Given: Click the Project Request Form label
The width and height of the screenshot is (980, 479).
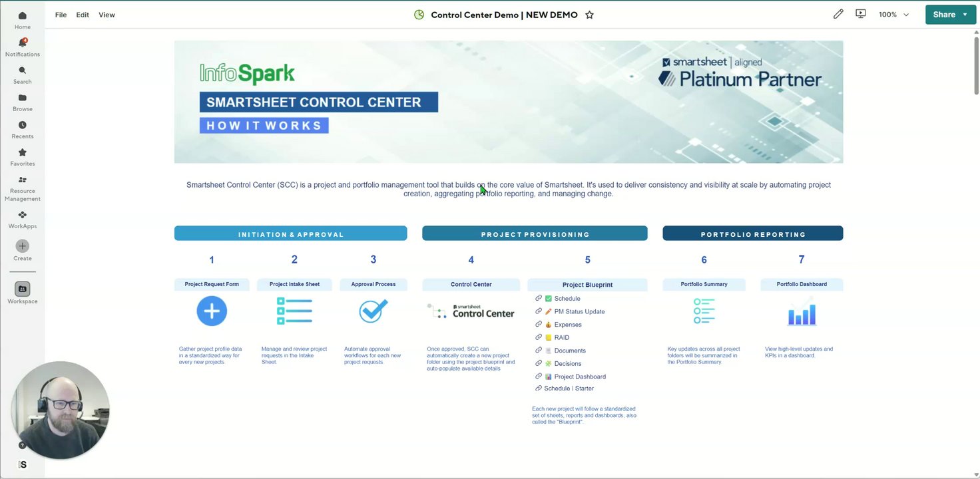Looking at the screenshot, I should 212,284.
